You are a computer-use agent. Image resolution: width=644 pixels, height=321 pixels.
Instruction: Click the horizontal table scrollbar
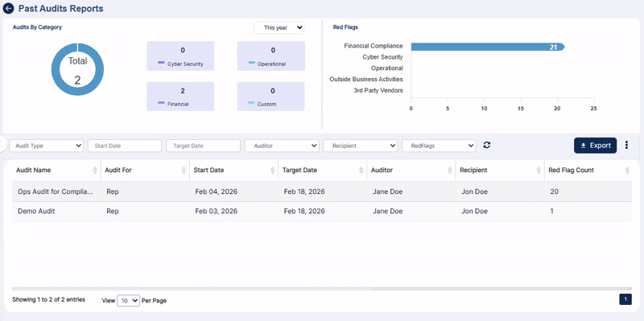pos(321,289)
